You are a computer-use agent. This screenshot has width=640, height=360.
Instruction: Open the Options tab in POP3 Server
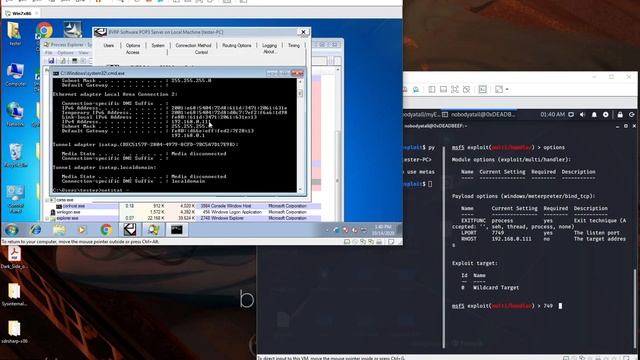click(133, 46)
